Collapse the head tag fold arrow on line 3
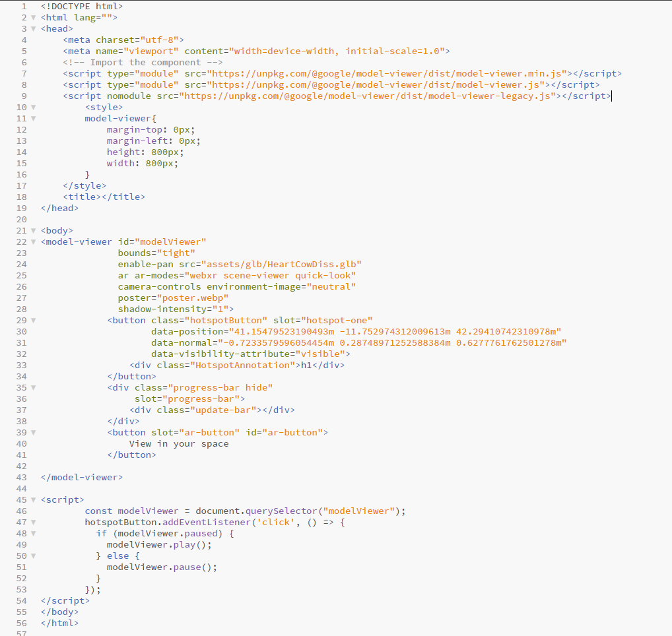 click(33, 28)
